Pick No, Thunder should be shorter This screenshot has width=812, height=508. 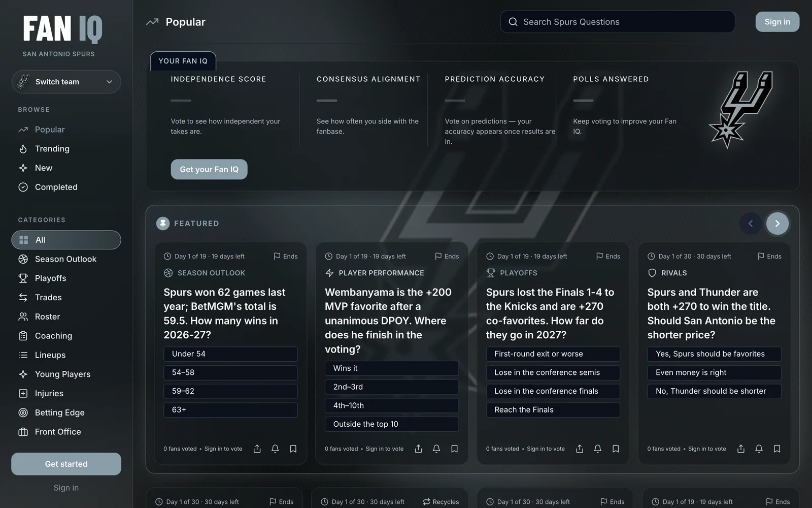coord(715,391)
